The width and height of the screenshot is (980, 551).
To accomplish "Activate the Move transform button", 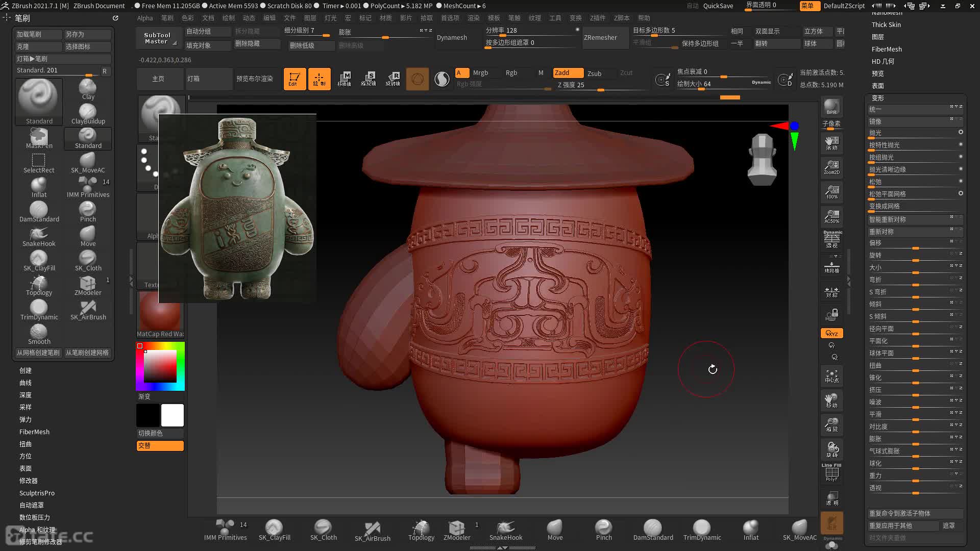I will pyautogui.click(x=344, y=79).
